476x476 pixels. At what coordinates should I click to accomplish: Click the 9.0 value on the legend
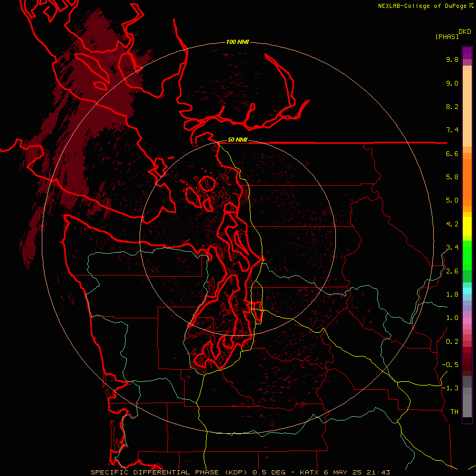[452, 83]
